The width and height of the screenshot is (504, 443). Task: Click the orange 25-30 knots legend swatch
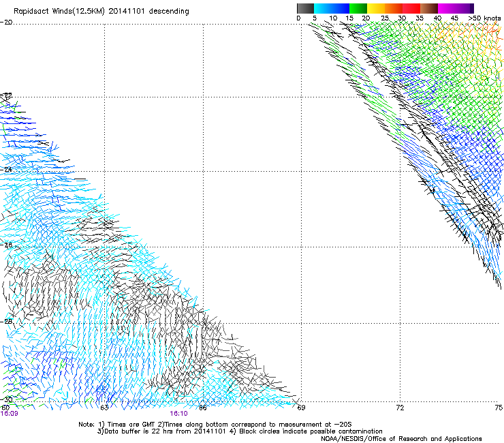click(394, 8)
